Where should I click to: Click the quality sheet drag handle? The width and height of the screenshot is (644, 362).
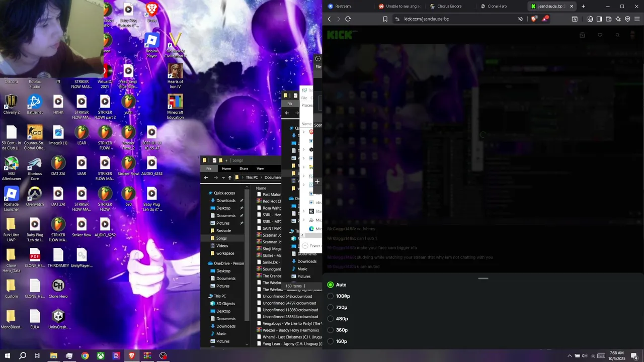[x=483, y=279]
